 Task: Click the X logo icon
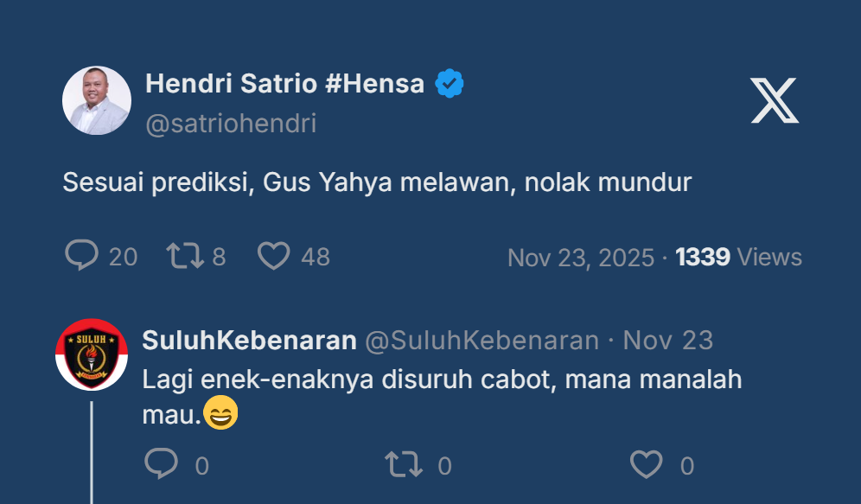point(774,100)
